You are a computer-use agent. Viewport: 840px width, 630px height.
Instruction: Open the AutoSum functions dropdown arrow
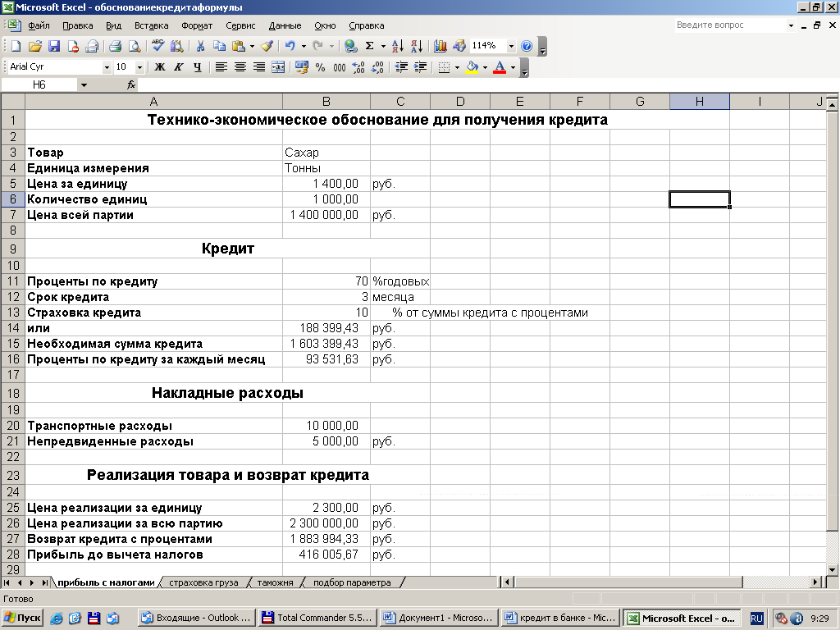[383, 46]
